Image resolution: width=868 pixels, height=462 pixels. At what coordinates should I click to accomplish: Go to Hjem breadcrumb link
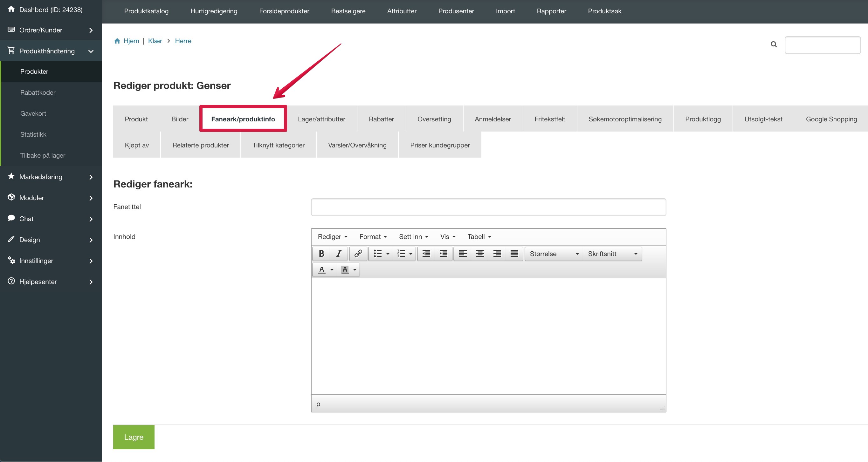point(131,41)
